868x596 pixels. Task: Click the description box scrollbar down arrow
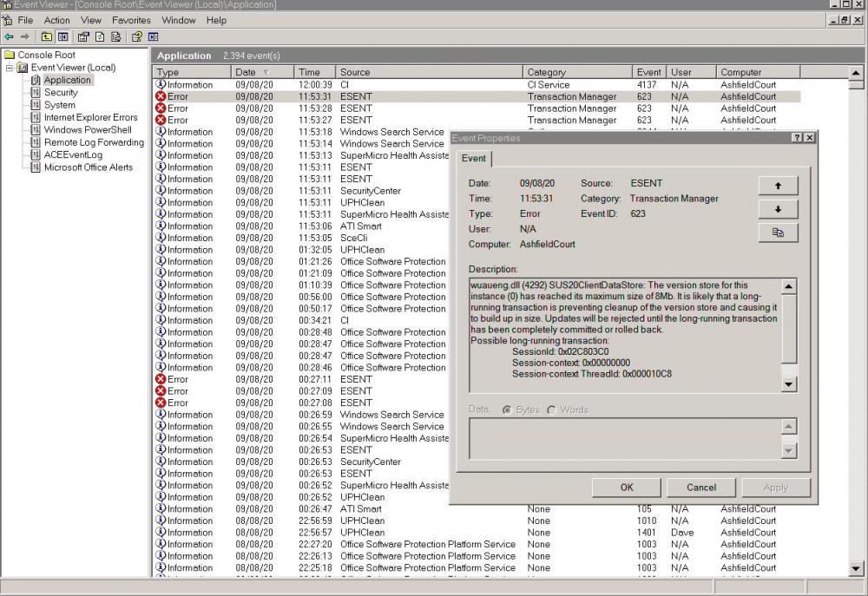tap(788, 384)
